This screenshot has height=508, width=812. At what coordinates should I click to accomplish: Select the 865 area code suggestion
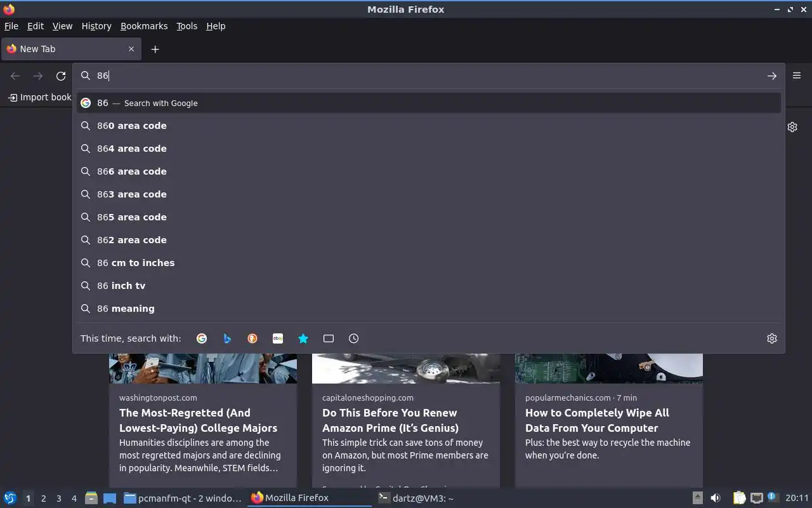[x=429, y=217]
